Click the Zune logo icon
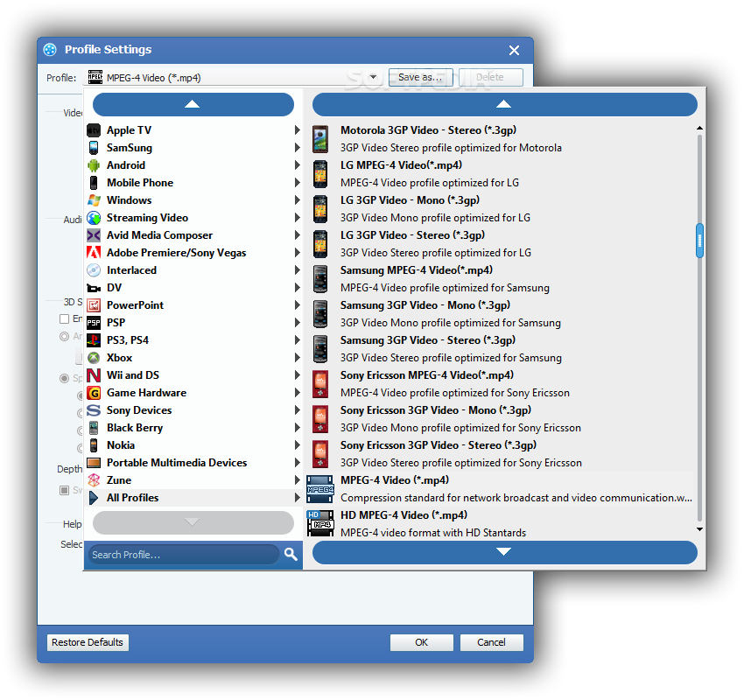744x700 pixels. (94, 480)
